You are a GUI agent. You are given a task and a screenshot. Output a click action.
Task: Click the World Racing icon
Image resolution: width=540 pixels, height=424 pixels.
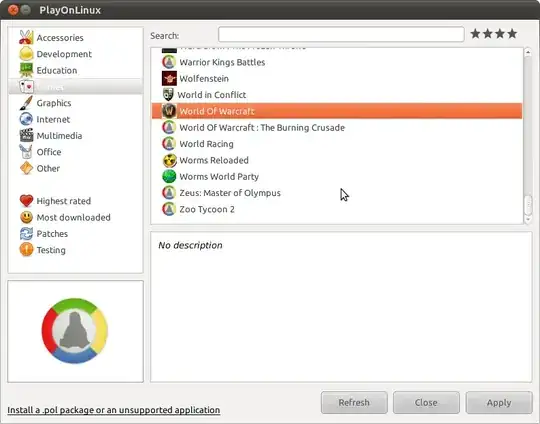[169, 144]
